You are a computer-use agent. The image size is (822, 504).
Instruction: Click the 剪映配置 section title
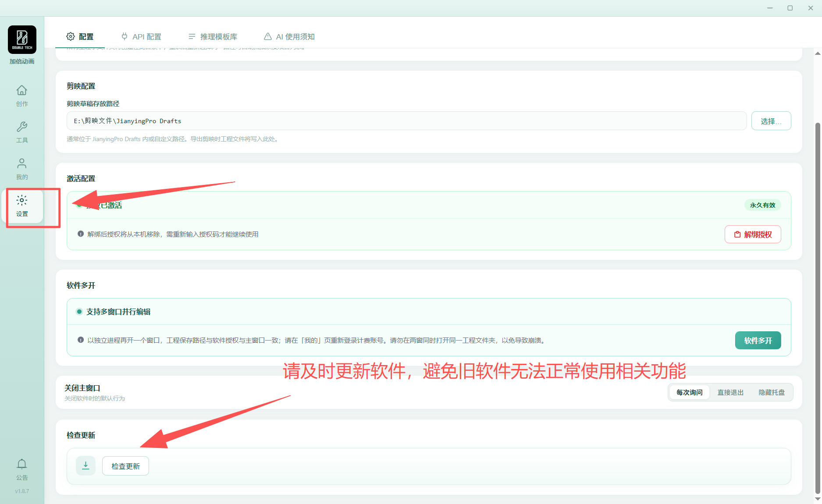[x=81, y=86]
